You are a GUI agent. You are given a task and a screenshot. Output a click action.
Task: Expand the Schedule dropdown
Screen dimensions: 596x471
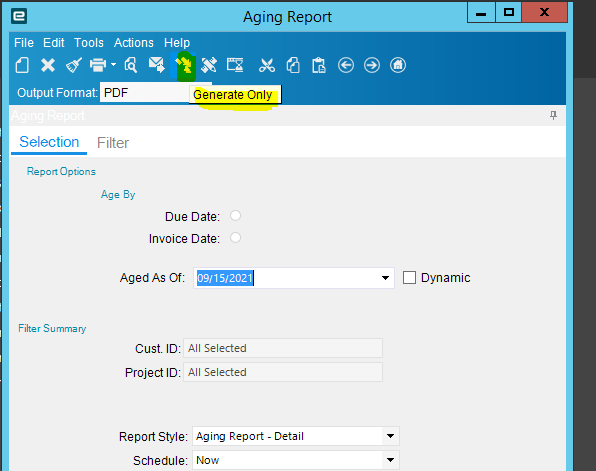coord(390,460)
